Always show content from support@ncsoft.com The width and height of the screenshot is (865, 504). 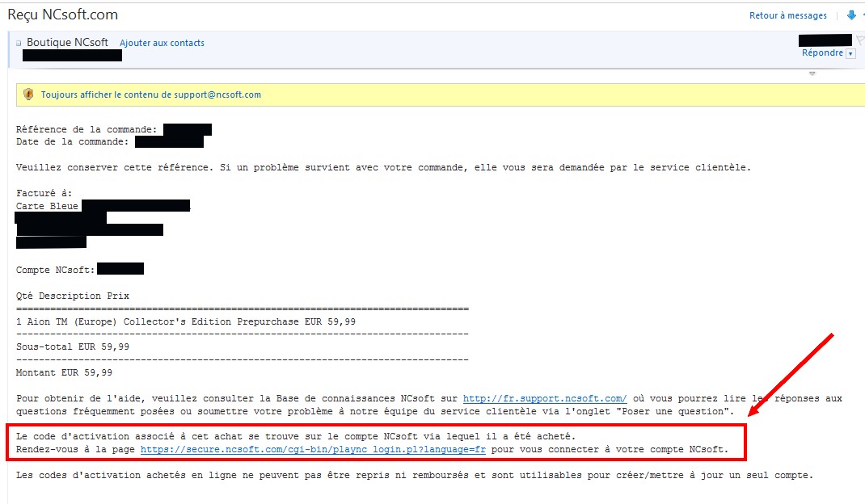click(150, 94)
